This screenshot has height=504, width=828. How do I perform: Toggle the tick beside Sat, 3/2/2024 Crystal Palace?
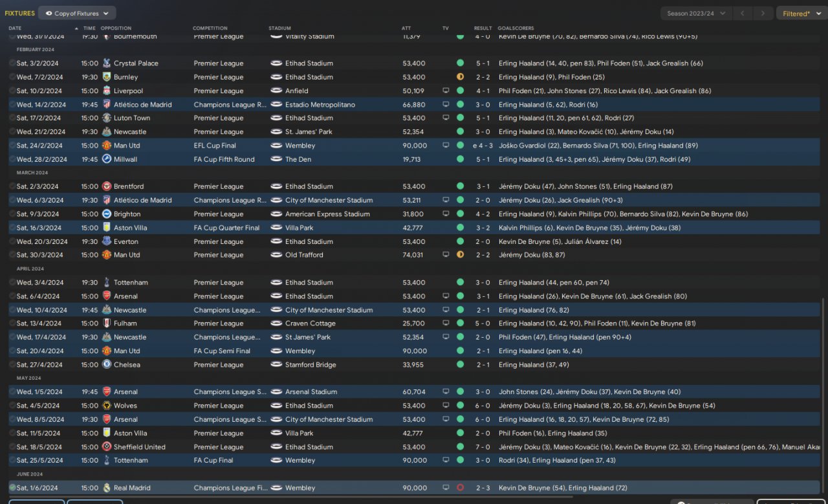tap(12, 63)
